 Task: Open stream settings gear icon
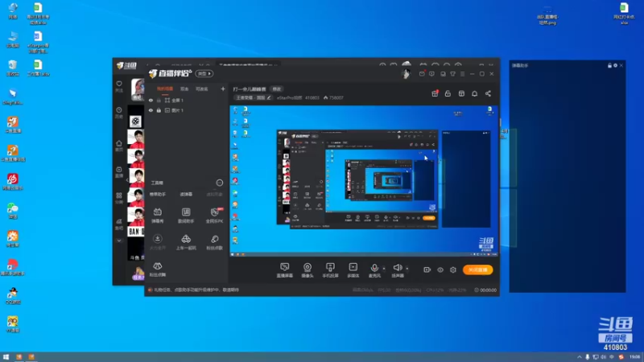click(x=453, y=269)
